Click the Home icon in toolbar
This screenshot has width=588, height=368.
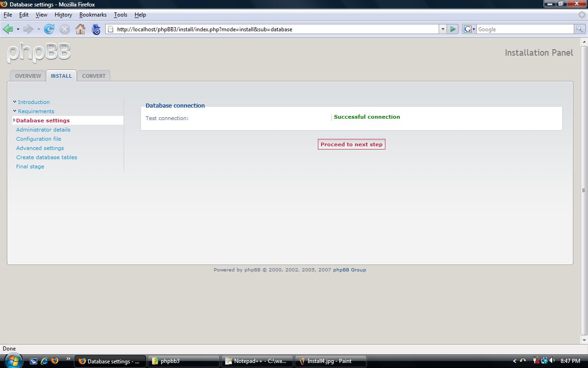80,29
